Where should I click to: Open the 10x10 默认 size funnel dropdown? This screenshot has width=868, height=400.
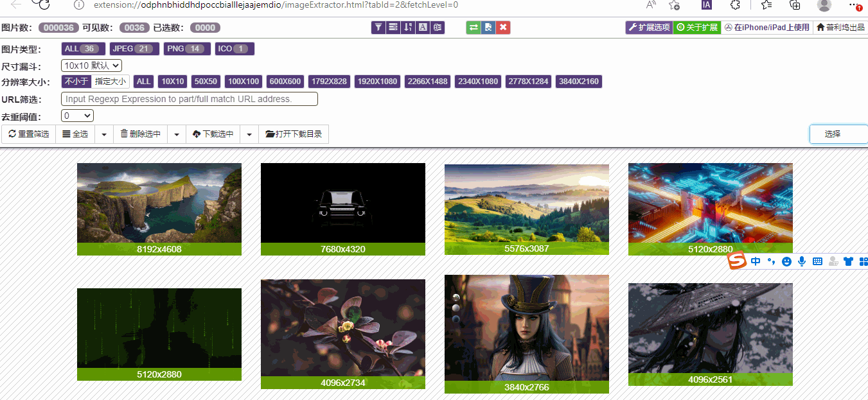pos(91,65)
